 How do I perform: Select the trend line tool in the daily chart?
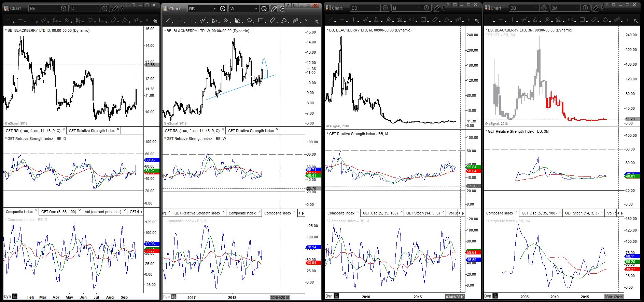coord(9,21)
